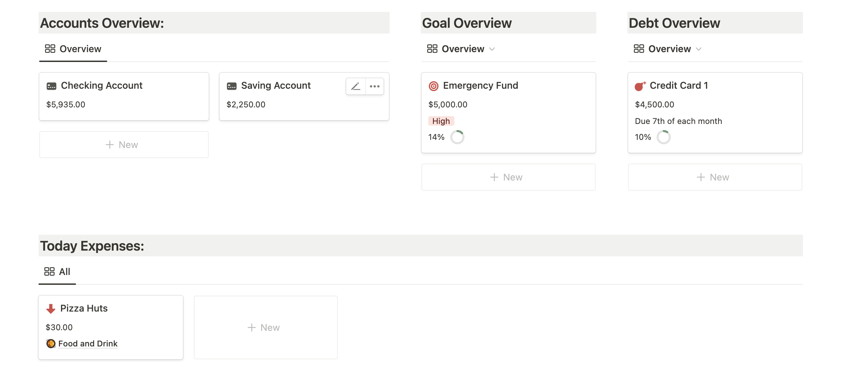Expand the Goal Overview view dropdown chevron
Screen dimensions: 868x382
492,49
